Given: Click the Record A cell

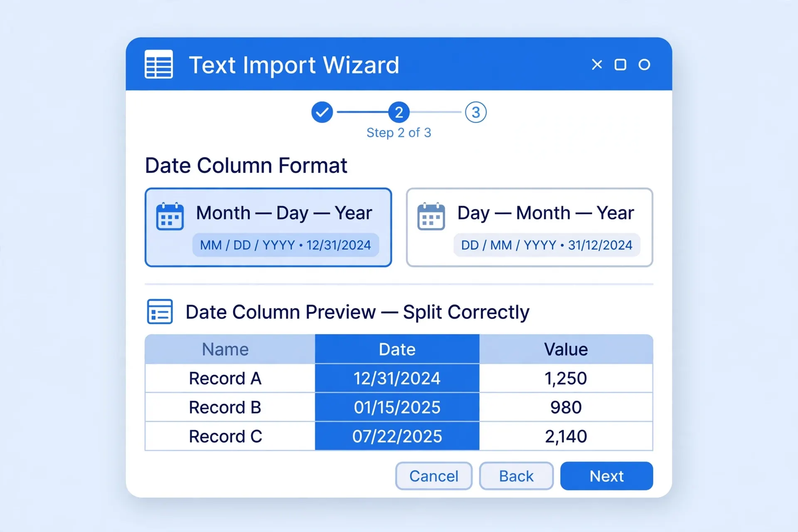Looking at the screenshot, I should click(x=230, y=378).
